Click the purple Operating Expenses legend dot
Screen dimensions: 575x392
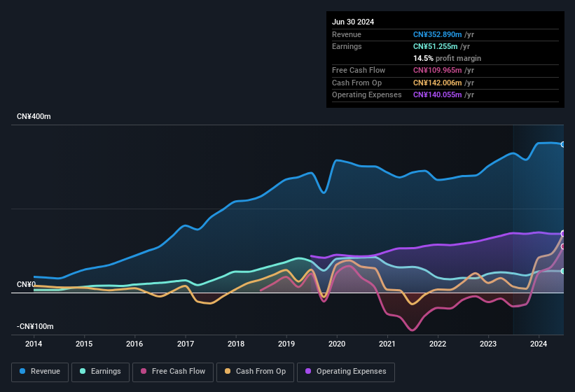[x=309, y=372]
